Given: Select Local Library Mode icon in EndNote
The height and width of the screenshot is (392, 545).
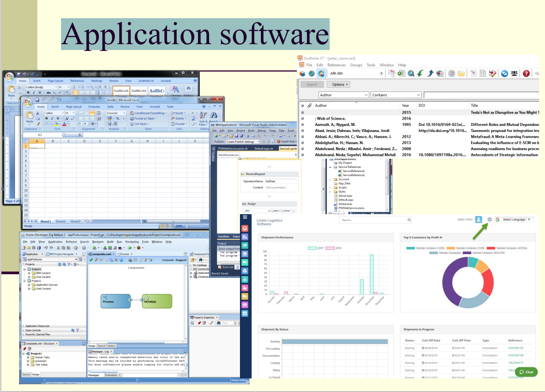Looking at the screenshot, I should [302, 74].
